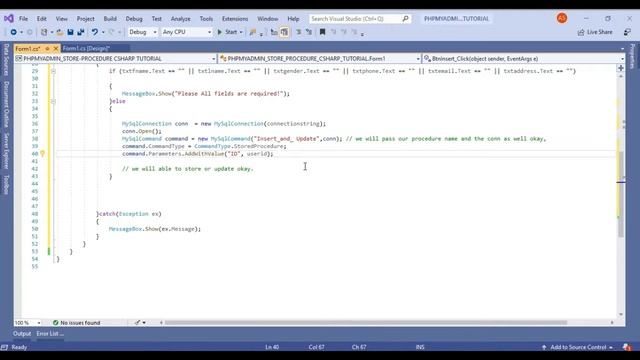Click the Find in Files toolbar icon
The width and height of the screenshot is (640, 360).
pos(253,32)
